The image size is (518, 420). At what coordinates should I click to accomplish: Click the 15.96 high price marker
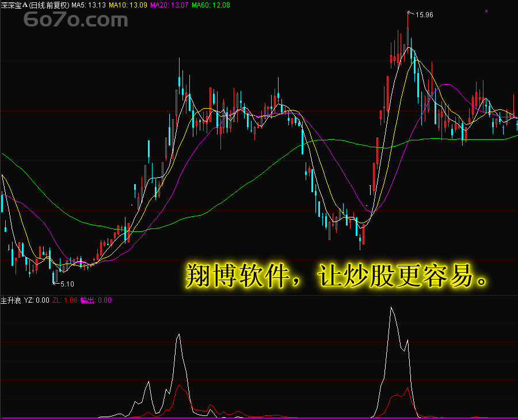(424, 15)
